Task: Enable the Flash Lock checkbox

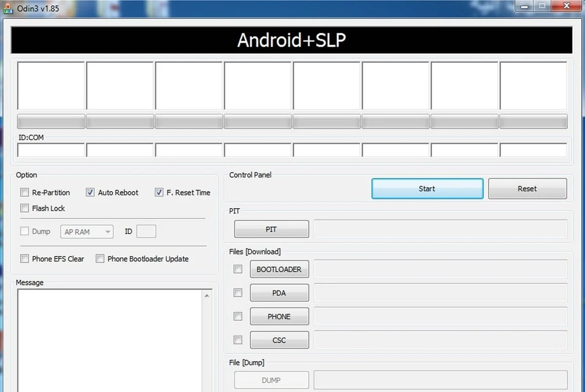Action: point(24,208)
